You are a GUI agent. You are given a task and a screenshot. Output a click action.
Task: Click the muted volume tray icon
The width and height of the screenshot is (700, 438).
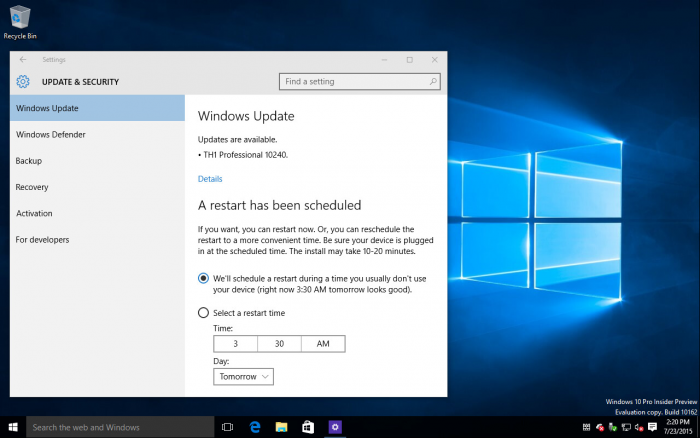639,427
